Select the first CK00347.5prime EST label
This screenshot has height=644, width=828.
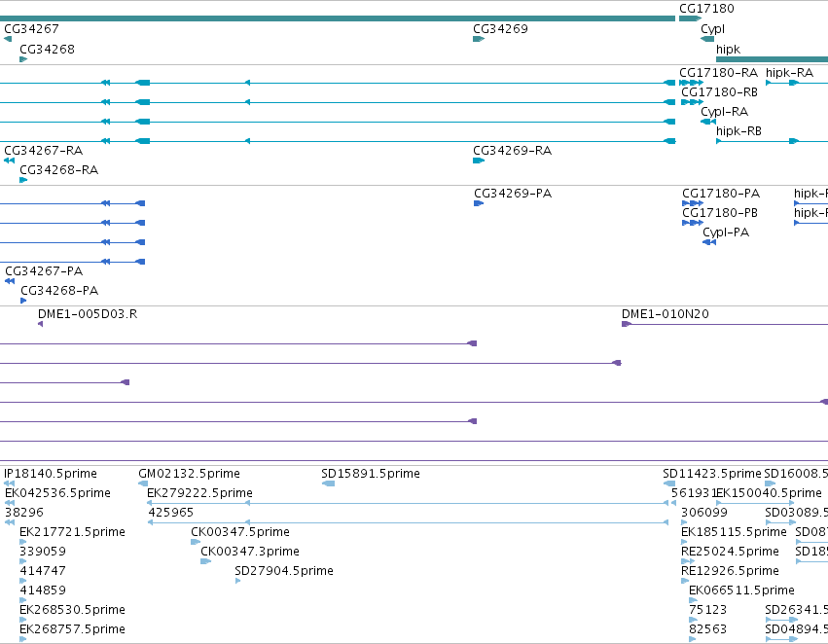(x=240, y=532)
